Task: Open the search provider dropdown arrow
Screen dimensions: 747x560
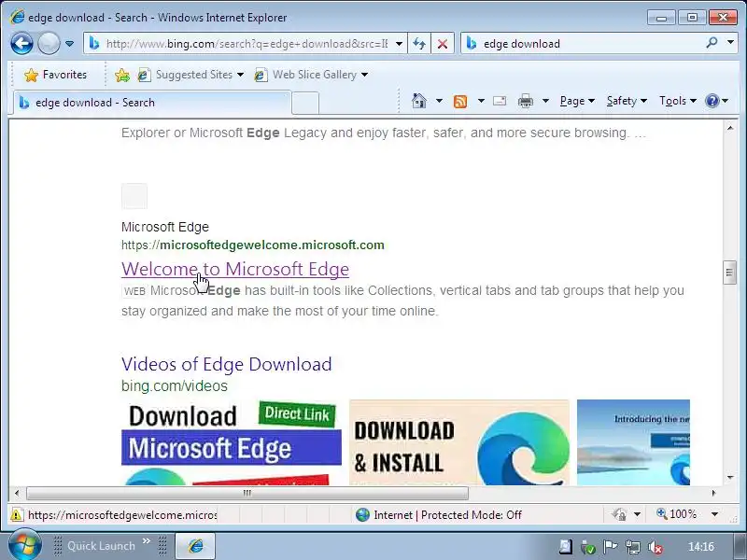Action: coord(730,43)
